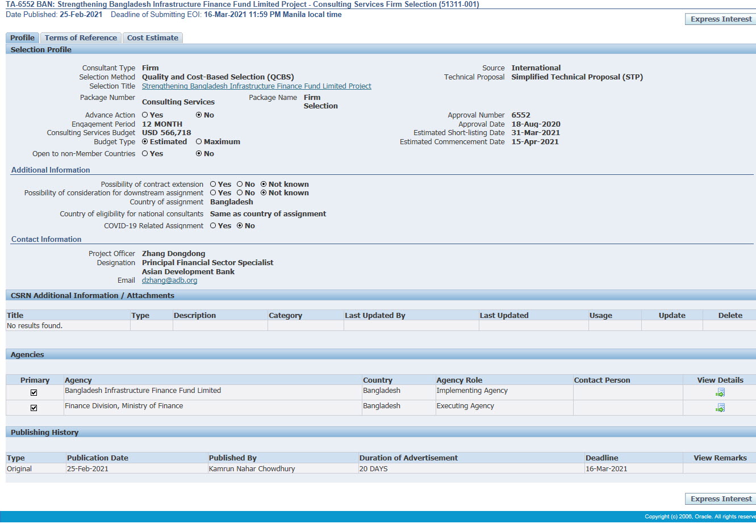The height and width of the screenshot is (532, 756).
Task: Select Not known for contract extension possibility
Action: [264, 184]
